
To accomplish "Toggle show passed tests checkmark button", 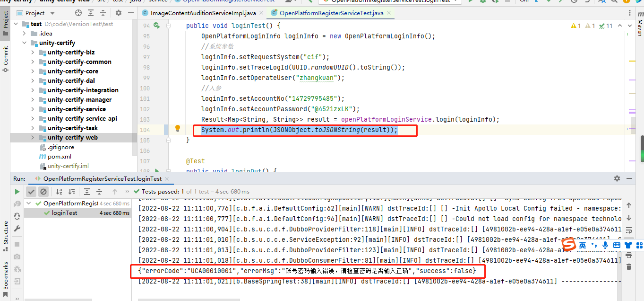I will pos(31,192).
